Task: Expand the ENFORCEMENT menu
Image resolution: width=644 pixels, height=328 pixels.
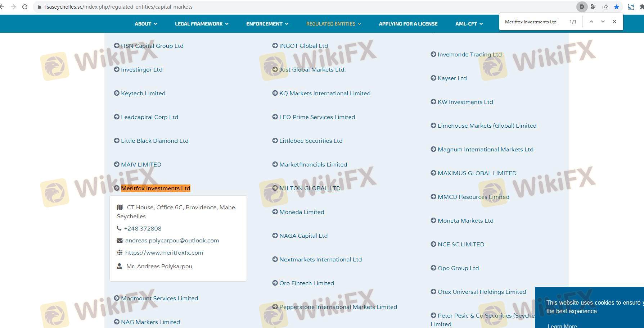Action: click(267, 24)
